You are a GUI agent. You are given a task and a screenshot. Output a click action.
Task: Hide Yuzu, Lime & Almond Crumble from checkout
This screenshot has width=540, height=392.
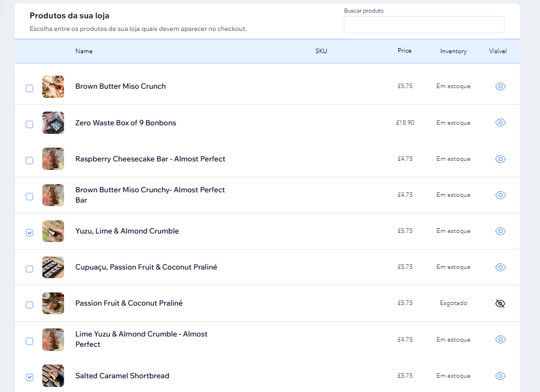coord(500,231)
